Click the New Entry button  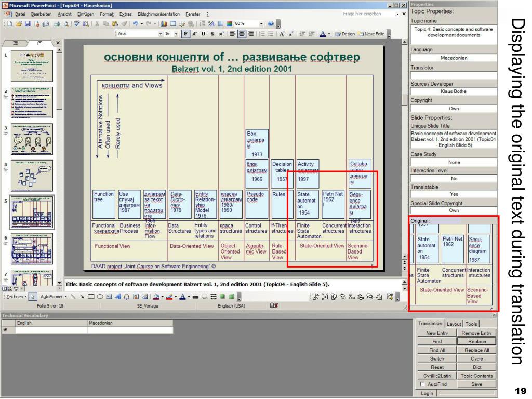coord(437,333)
